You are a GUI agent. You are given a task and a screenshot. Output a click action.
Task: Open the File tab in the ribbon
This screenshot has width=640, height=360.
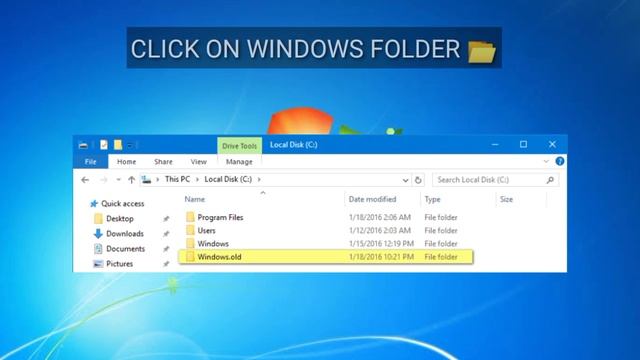(91, 162)
